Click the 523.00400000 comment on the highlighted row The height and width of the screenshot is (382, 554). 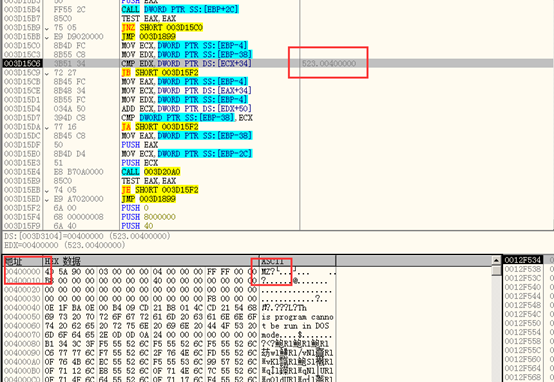[x=329, y=64]
